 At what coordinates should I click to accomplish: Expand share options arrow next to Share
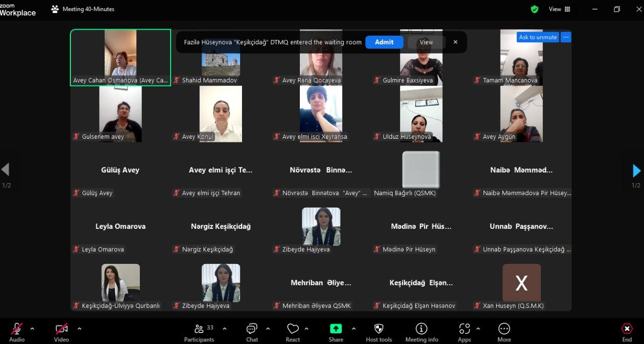click(354, 329)
